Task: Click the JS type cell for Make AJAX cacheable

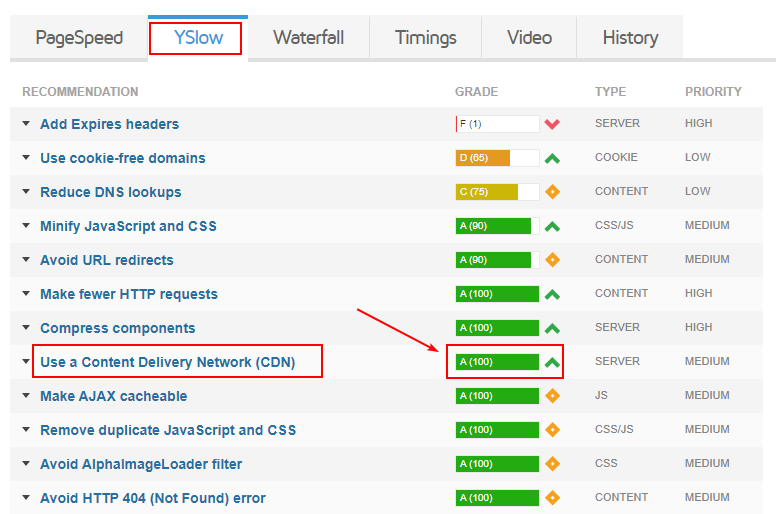Action: [601, 395]
